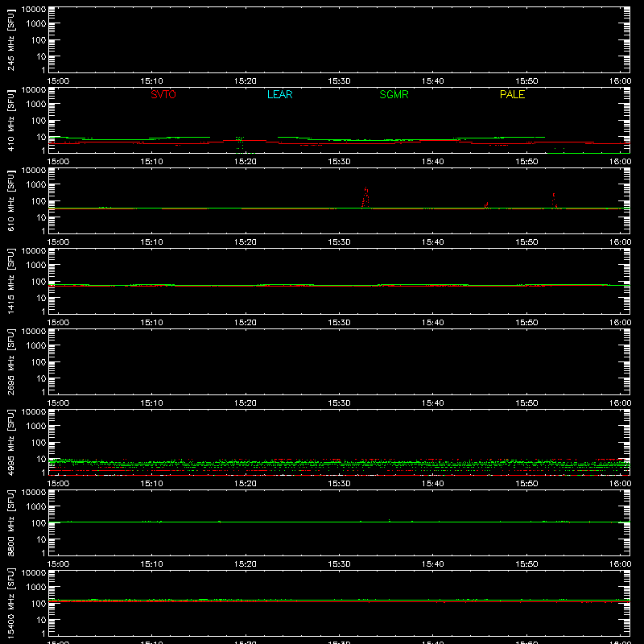Click the 10000 y-tick on the 15400 MHz panel
644x644 pixels.
[x=34, y=573]
